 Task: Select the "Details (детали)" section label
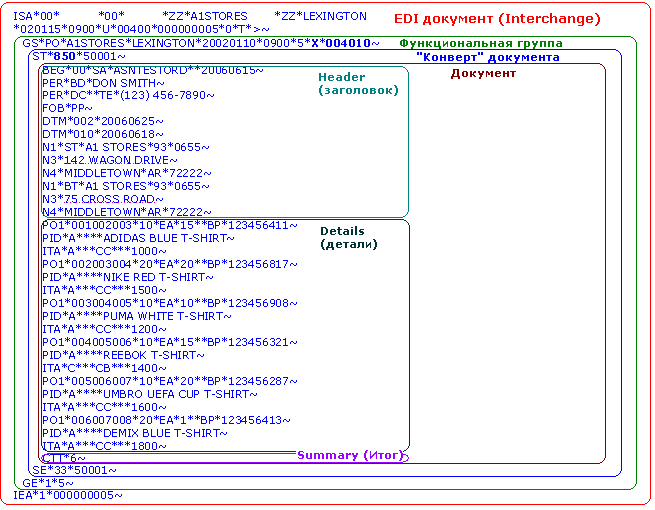[348, 238]
